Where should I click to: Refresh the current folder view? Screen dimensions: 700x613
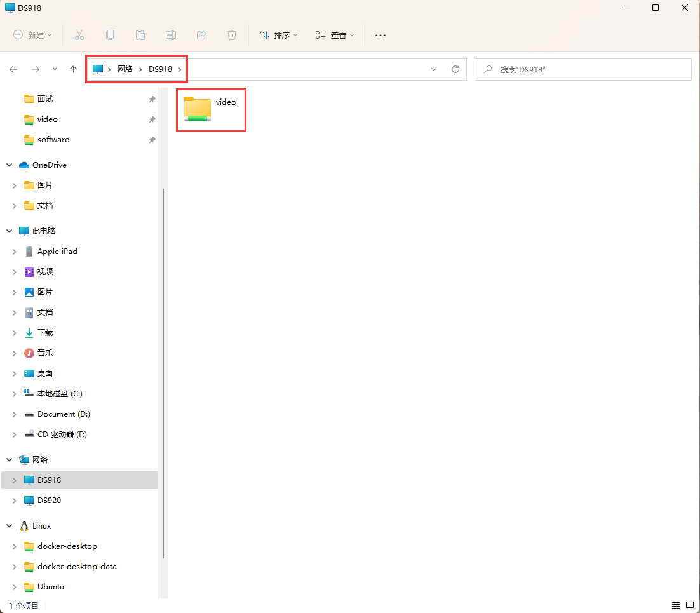pyautogui.click(x=455, y=69)
